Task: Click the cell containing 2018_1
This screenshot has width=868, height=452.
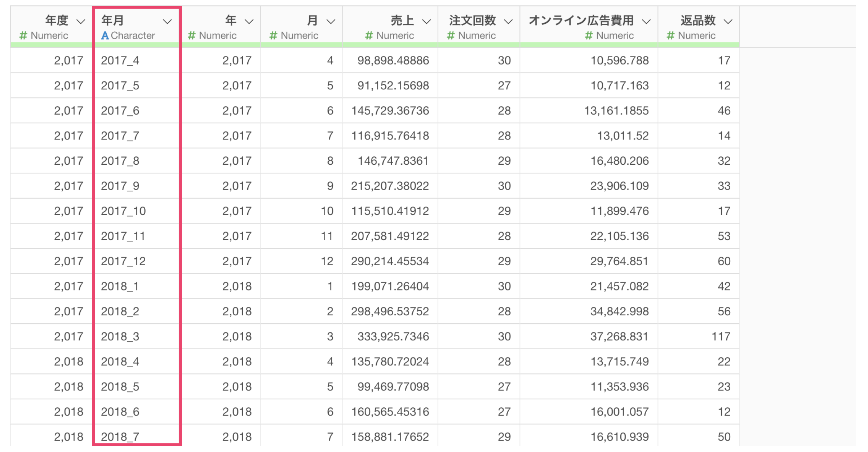Action: 120,286
